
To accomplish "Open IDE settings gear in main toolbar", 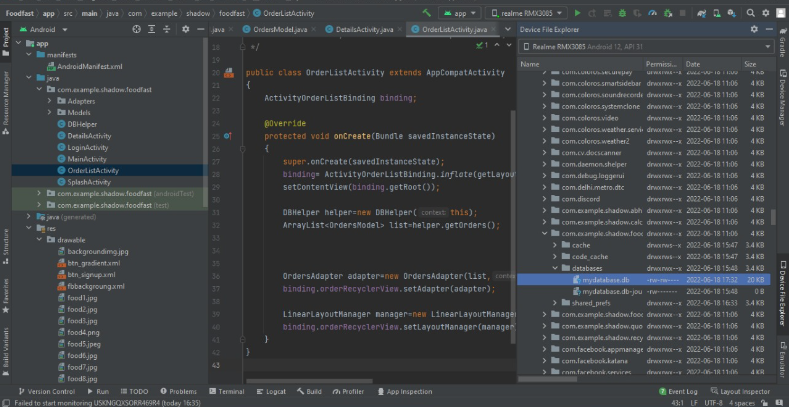I will pos(766,13).
